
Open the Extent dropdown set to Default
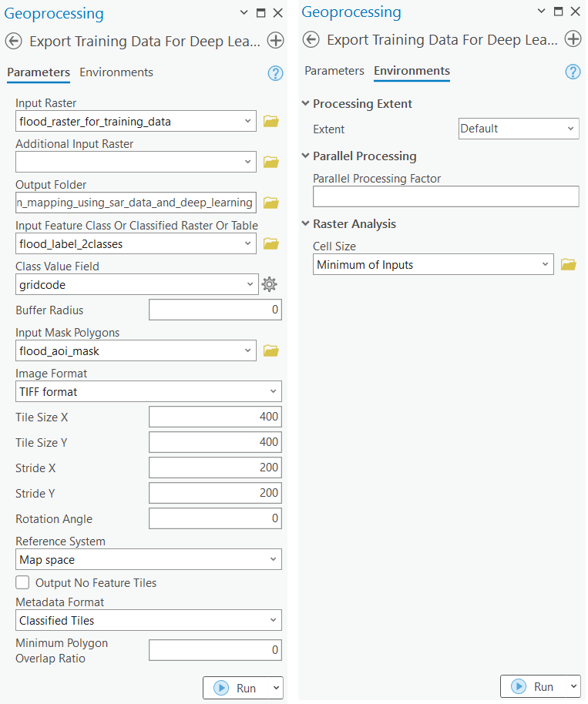pyautogui.click(x=518, y=129)
